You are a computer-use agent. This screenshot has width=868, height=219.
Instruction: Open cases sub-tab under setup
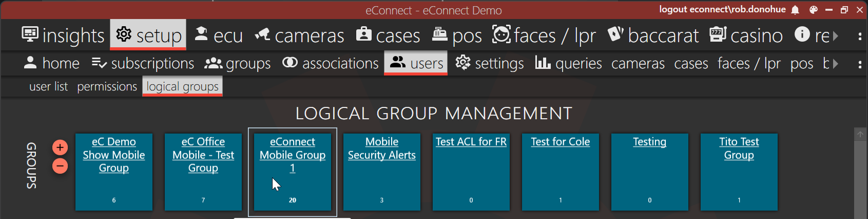point(691,63)
